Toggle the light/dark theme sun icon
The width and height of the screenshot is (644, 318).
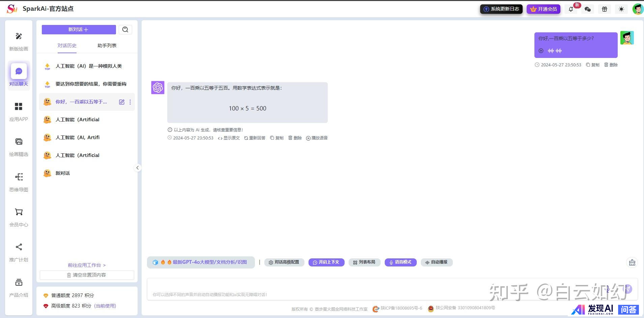tap(621, 9)
